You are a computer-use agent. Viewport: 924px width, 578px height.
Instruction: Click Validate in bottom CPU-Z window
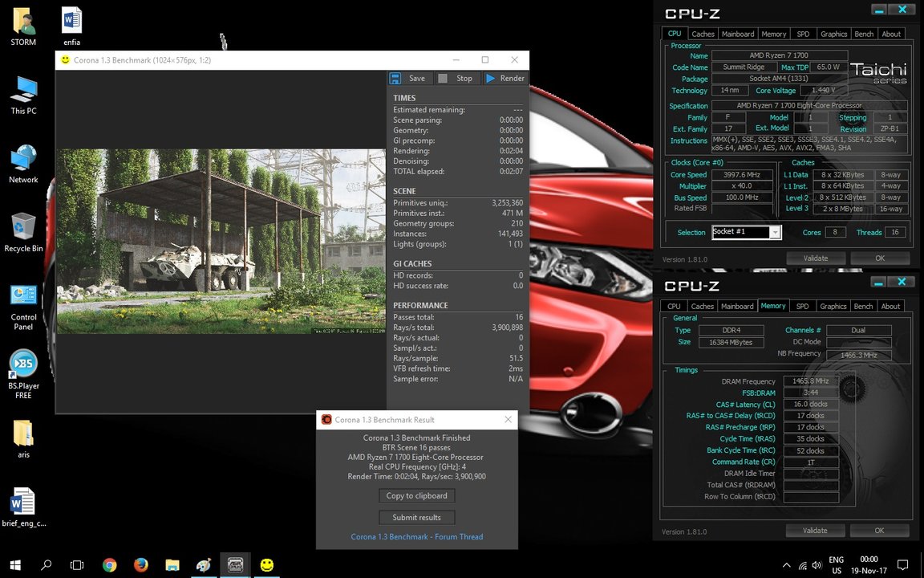click(815, 531)
